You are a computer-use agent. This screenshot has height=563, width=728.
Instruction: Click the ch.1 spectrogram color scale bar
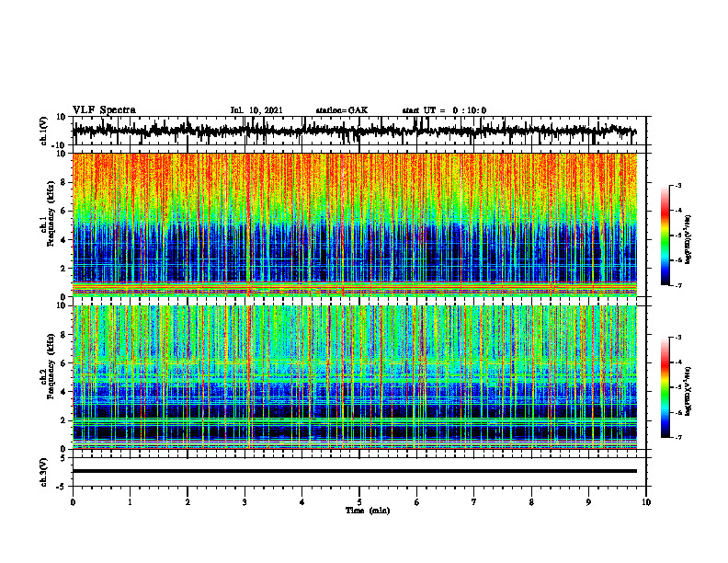point(665,236)
